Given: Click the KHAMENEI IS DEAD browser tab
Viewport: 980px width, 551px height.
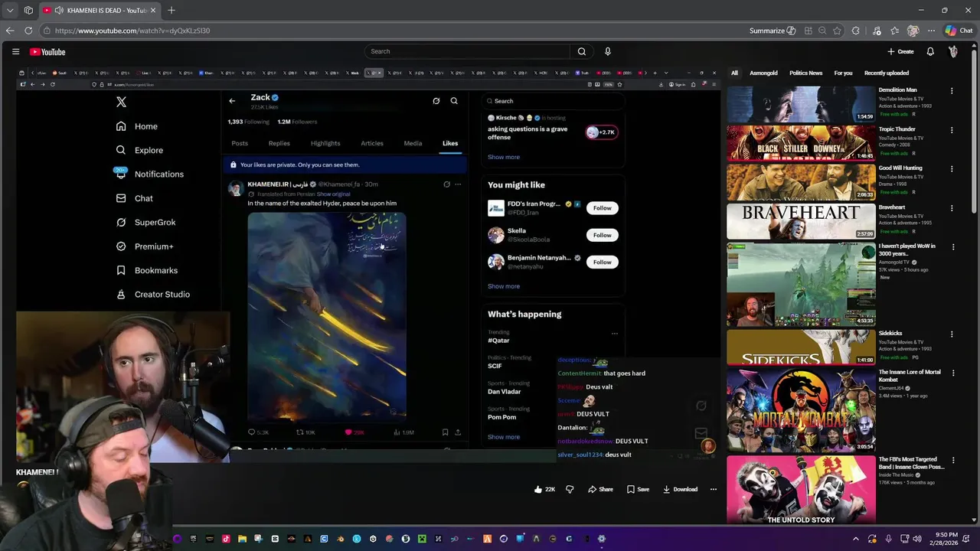Looking at the screenshot, I should (x=100, y=10).
